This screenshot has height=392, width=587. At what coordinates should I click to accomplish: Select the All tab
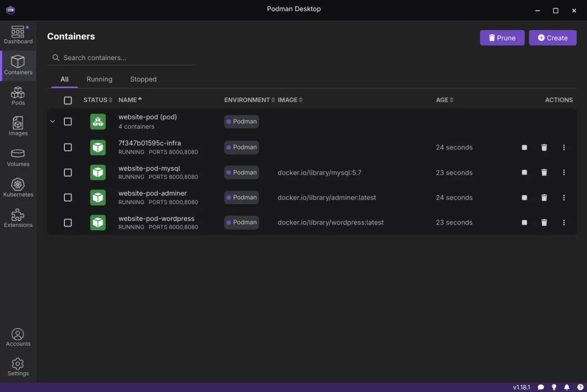pyautogui.click(x=64, y=79)
